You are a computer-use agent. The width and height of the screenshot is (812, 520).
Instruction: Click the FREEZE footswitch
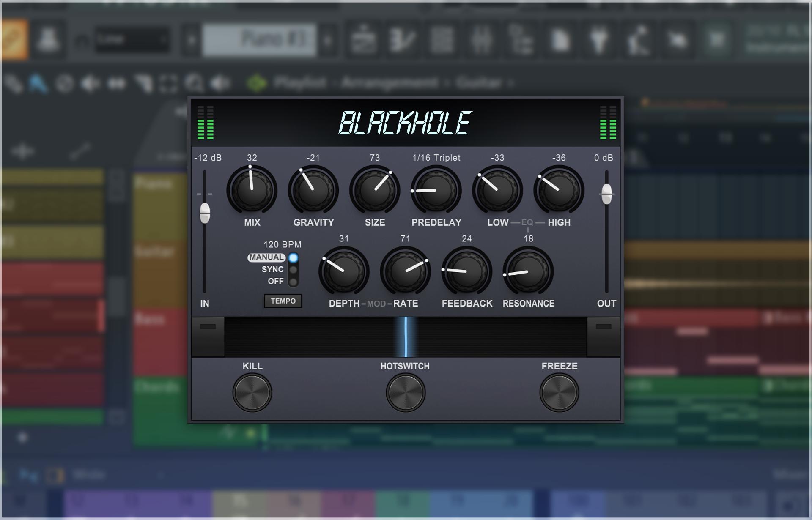click(559, 392)
